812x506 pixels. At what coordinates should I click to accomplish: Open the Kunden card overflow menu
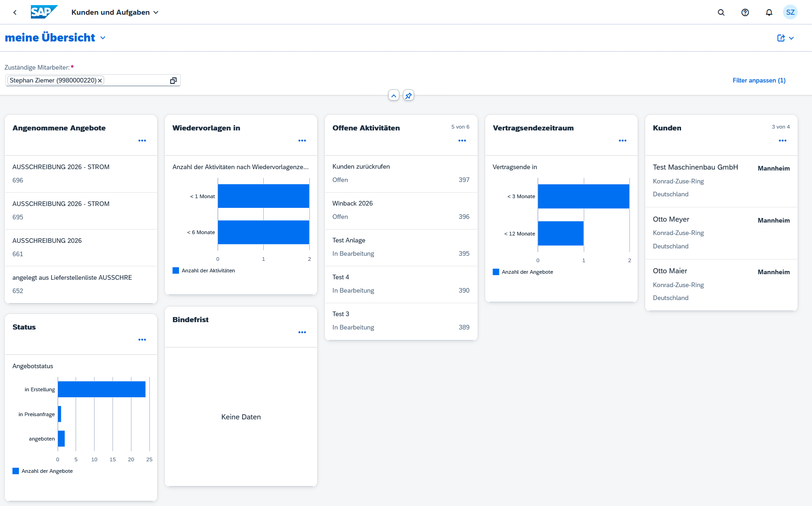click(782, 141)
